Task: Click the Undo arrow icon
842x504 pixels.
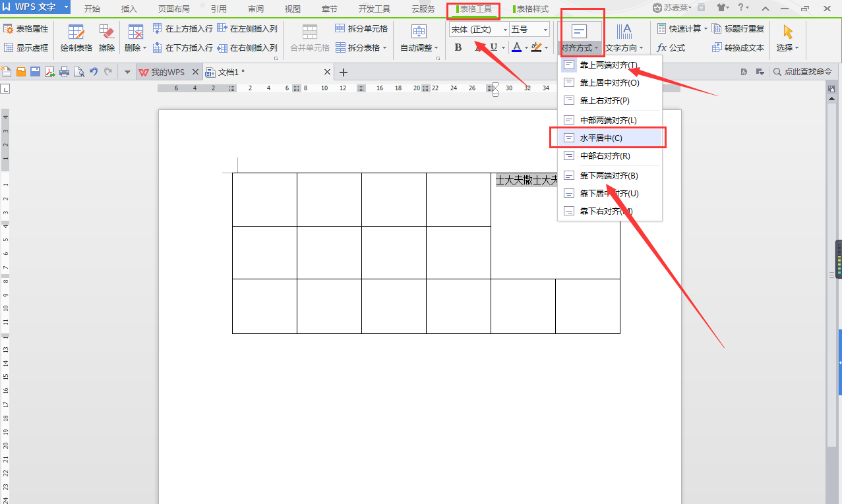Action: pyautogui.click(x=93, y=72)
